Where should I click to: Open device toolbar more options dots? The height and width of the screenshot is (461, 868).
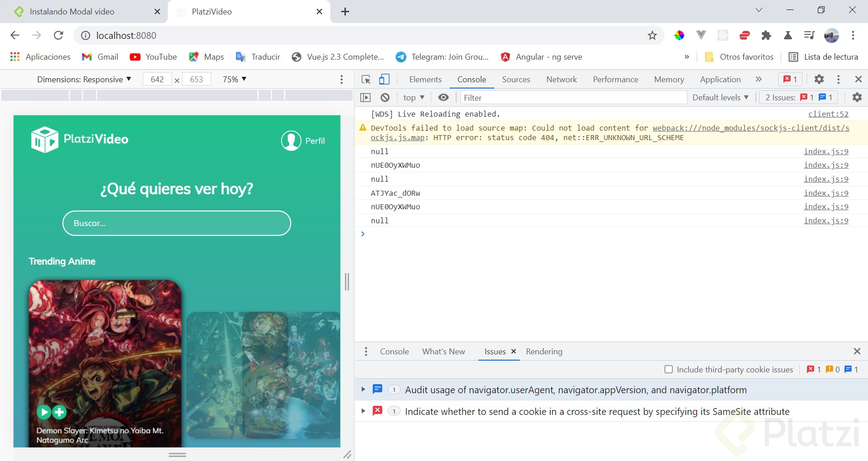[x=342, y=80]
